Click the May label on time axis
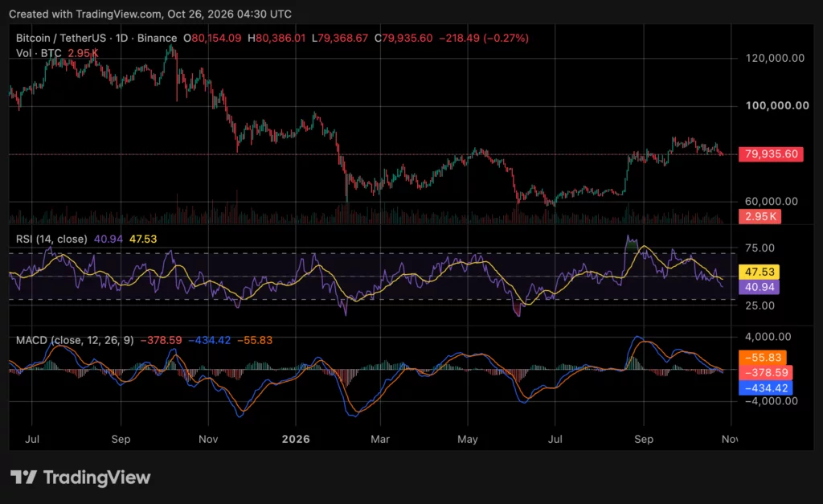823x504 pixels. [468, 439]
